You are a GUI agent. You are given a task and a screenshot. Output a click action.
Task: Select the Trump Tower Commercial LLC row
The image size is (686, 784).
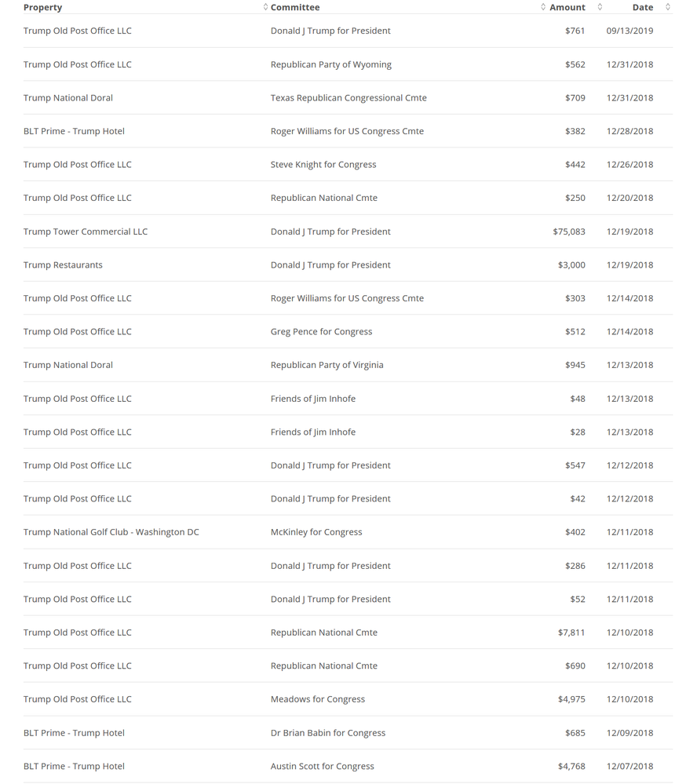tap(348, 232)
